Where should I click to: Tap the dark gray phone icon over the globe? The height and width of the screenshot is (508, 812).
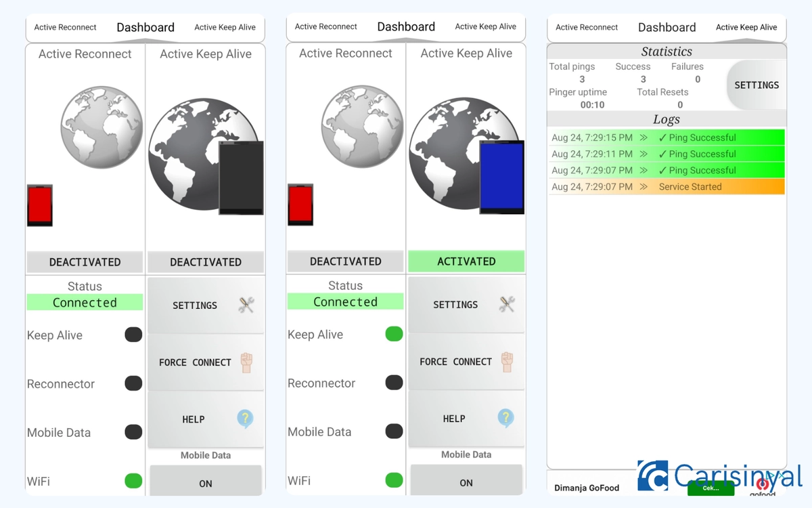pos(242,178)
